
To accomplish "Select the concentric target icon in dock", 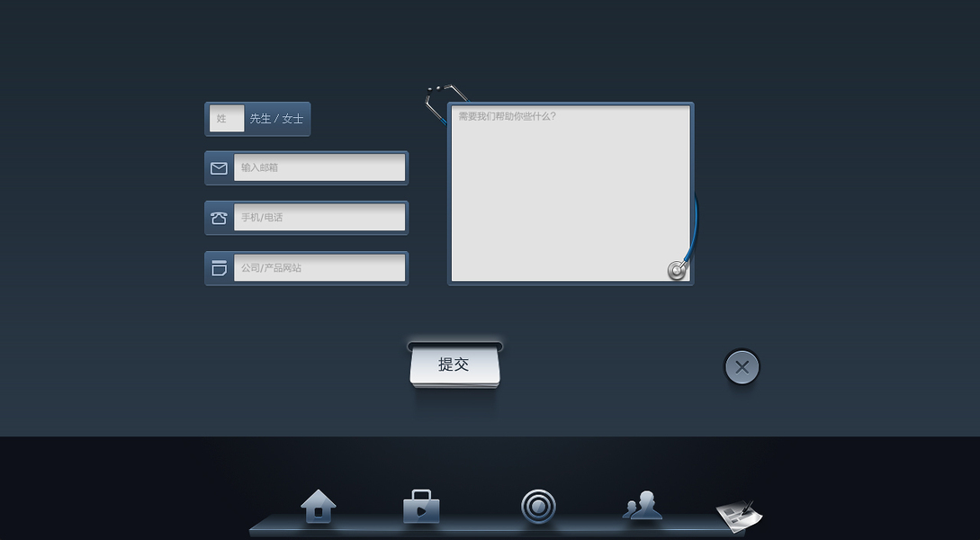I will [538, 506].
